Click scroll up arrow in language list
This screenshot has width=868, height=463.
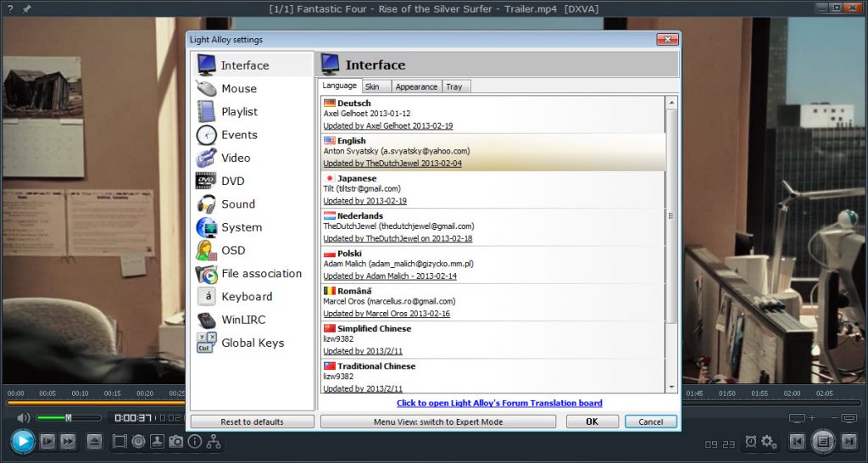point(671,103)
